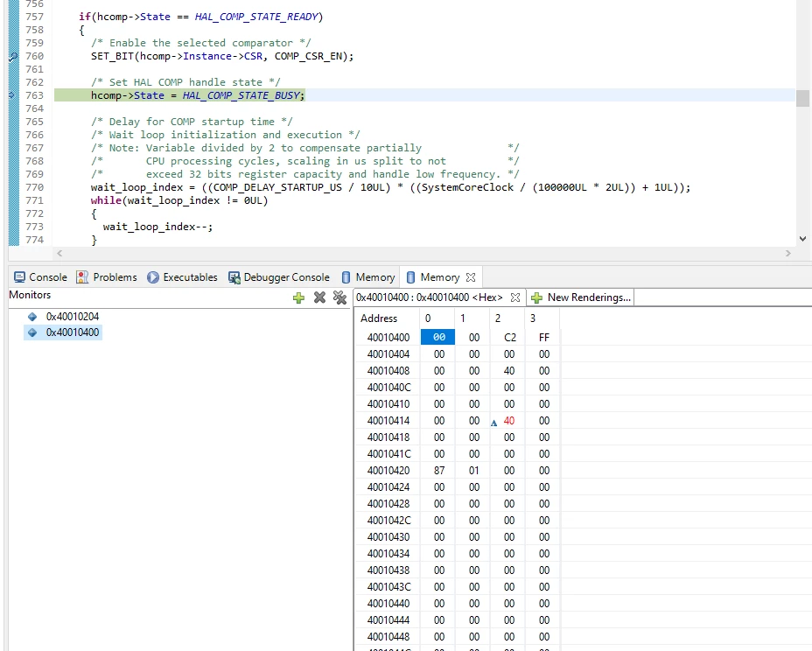Viewport: 812px width, 651px height.
Task: Click the New Renderings plus icon
Action: point(536,297)
